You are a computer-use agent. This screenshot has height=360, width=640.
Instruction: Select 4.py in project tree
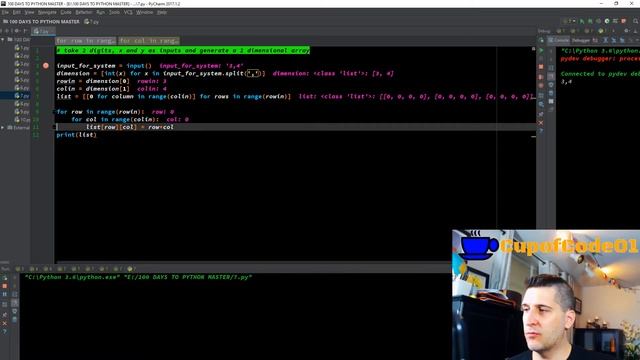(22, 72)
